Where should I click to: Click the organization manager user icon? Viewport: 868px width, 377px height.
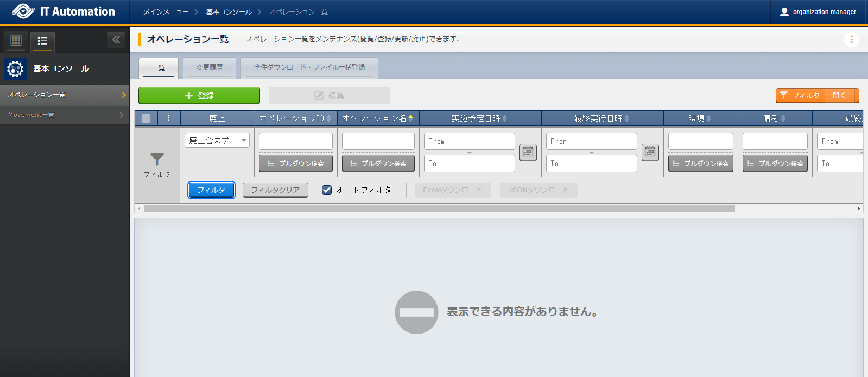point(784,12)
